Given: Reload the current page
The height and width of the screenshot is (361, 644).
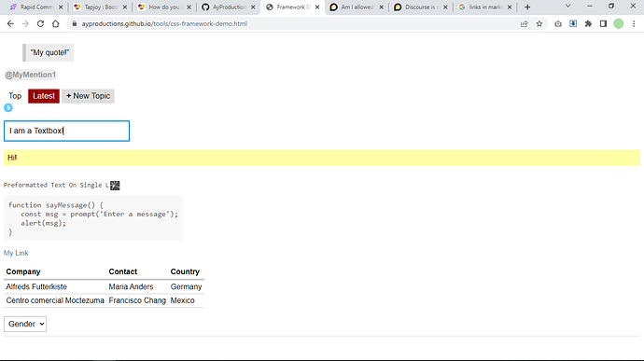Looking at the screenshot, I should (40, 24).
